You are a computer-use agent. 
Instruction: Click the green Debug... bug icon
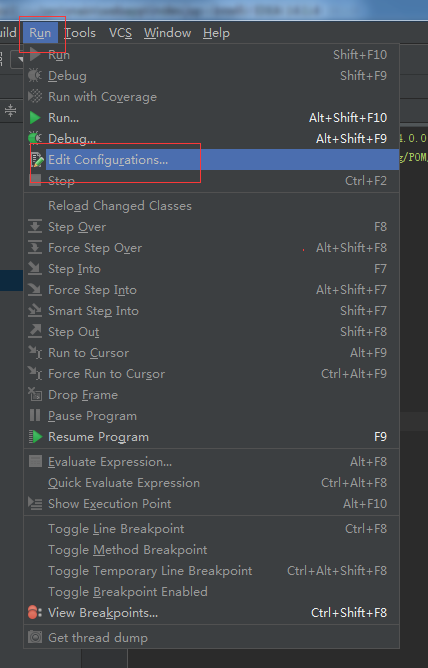click(x=35, y=138)
